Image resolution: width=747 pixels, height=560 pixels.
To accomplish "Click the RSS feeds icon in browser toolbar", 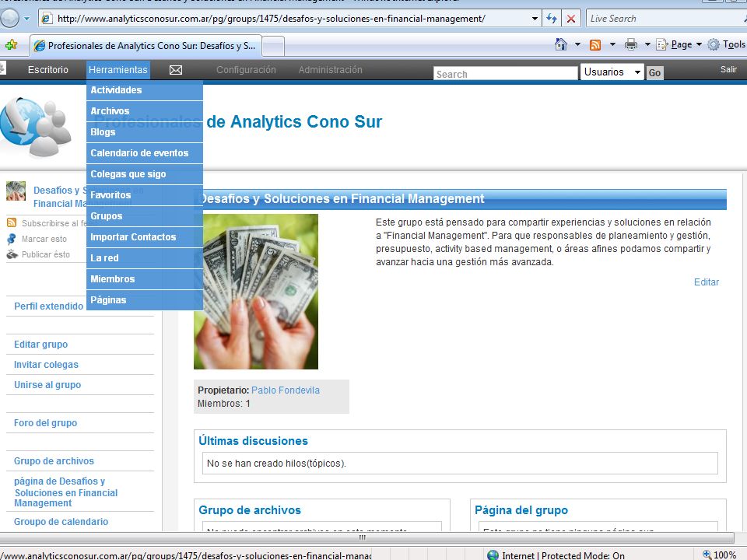I will point(595,45).
